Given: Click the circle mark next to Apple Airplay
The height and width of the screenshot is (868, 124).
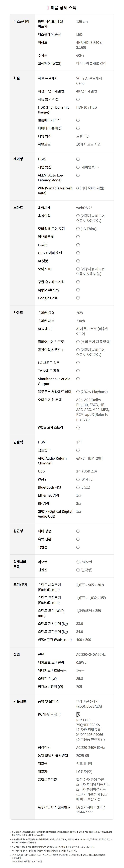Looking at the screenshot, I should [x=78, y=290].
